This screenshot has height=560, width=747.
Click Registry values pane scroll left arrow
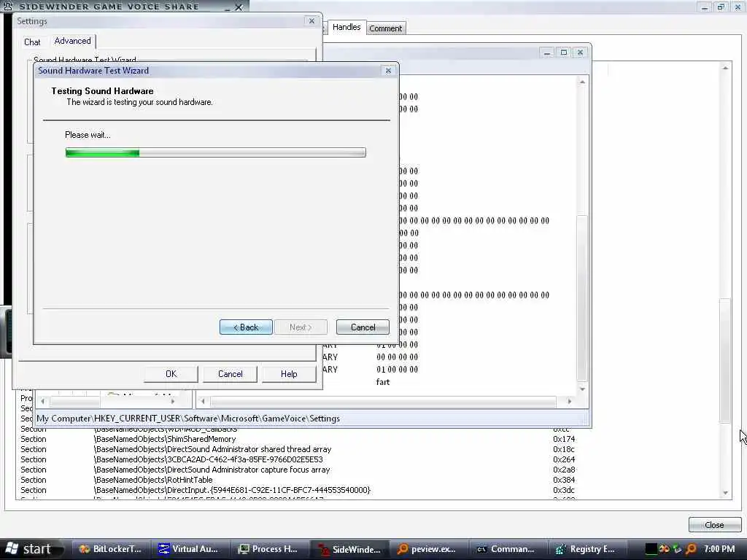point(203,402)
